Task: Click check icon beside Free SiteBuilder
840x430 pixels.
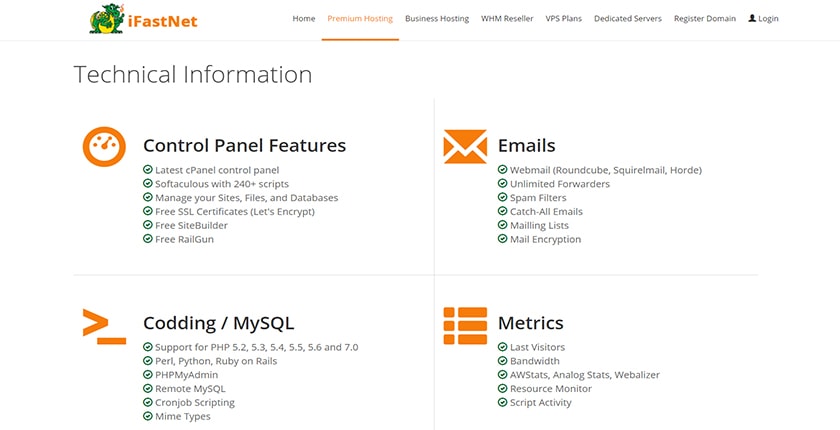Action: pos(148,225)
